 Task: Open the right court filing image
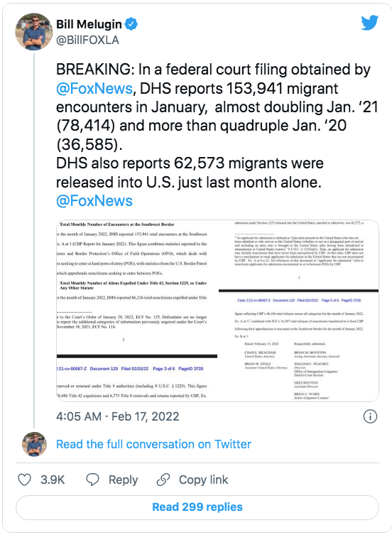[298, 310]
